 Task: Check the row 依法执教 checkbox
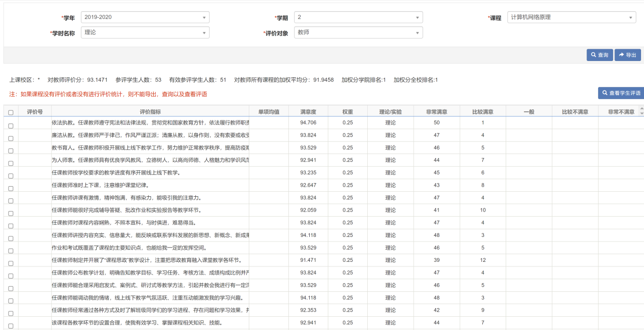[x=11, y=126]
